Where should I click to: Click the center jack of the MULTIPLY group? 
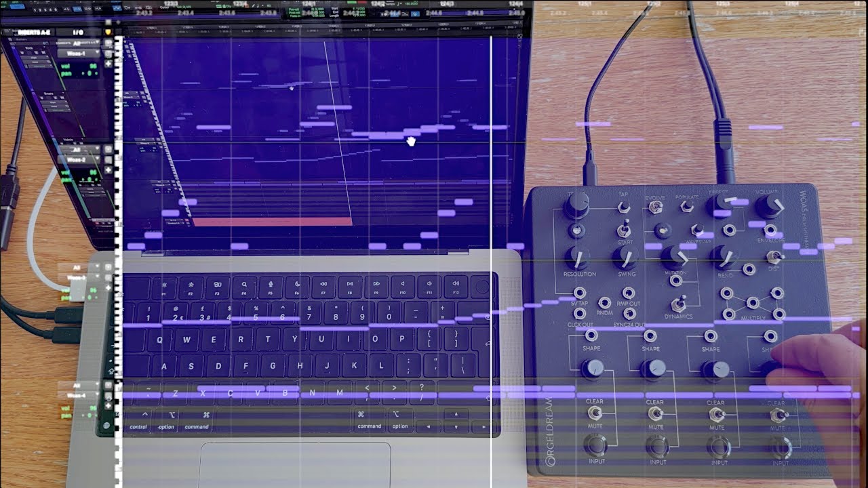(x=752, y=303)
